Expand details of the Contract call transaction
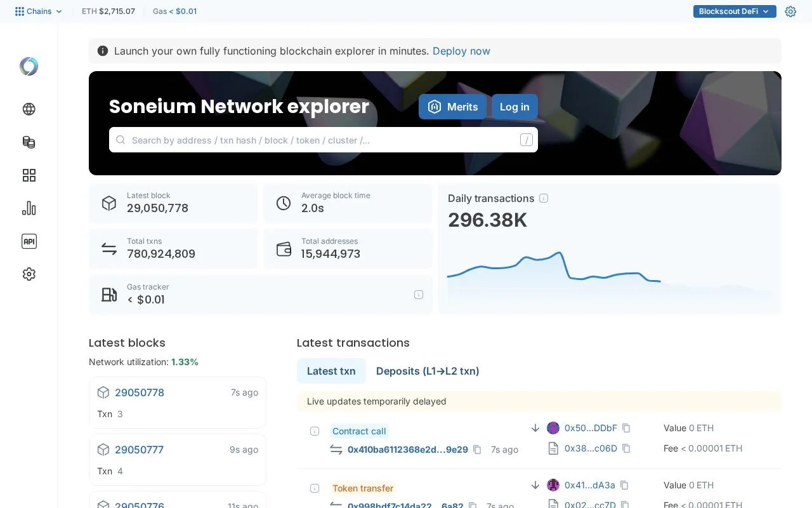The image size is (812, 508). 315,431
